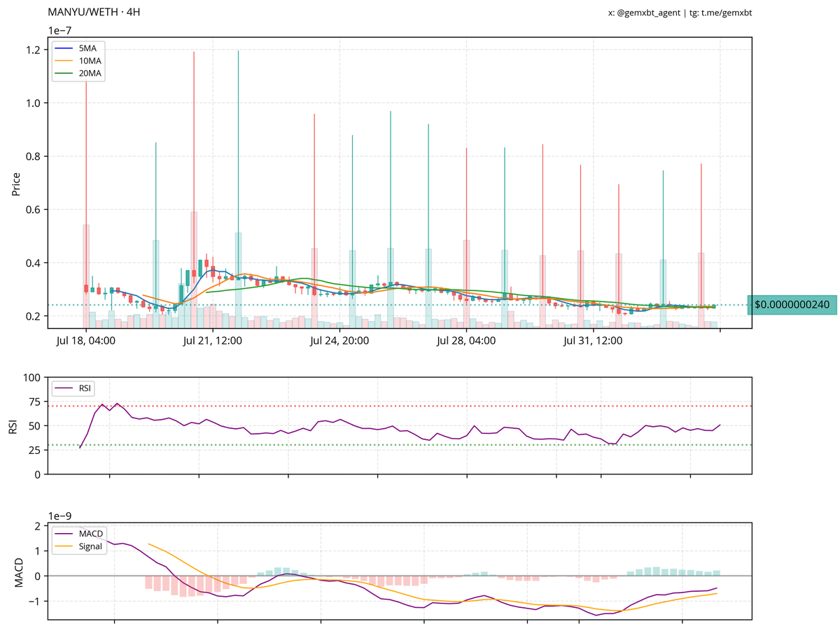Screen dimensions: 840x631
Task: Click the $0.0000000240 current price label
Action: pyautogui.click(x=792, y=305)
